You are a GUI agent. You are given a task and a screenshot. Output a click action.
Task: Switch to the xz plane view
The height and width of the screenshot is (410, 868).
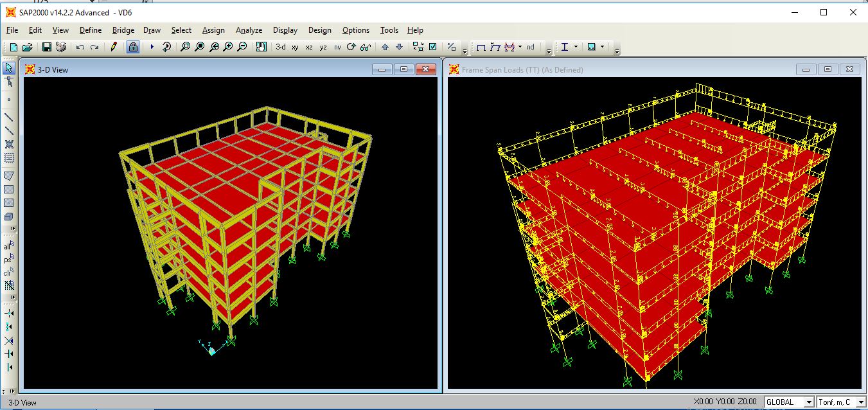[309, 47]
